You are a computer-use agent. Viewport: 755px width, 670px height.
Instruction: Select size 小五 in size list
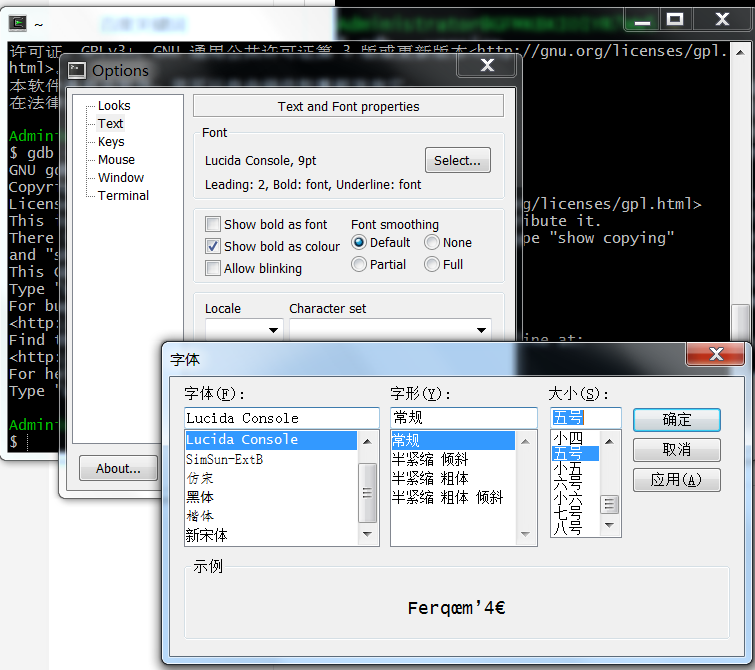tap(575, 468)
